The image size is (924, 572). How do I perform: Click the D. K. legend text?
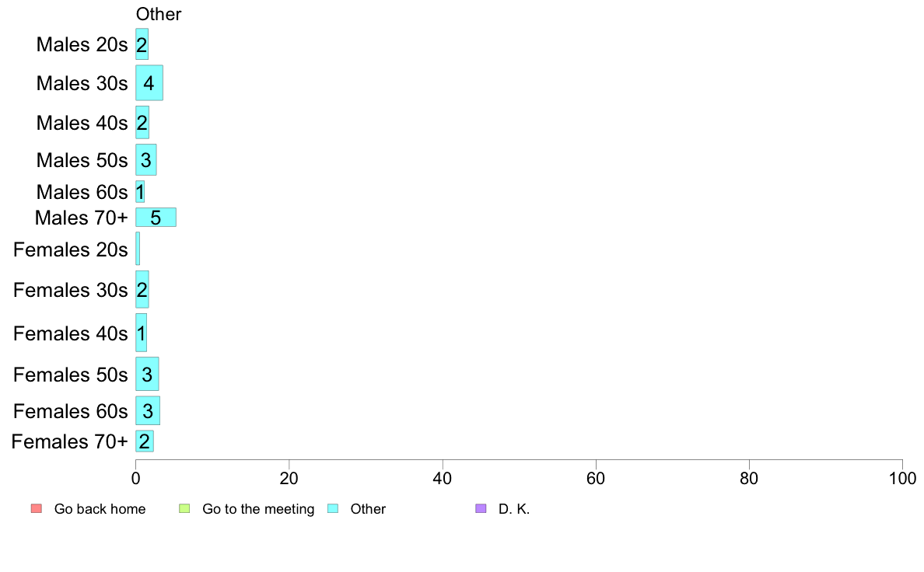click(514, 509)
